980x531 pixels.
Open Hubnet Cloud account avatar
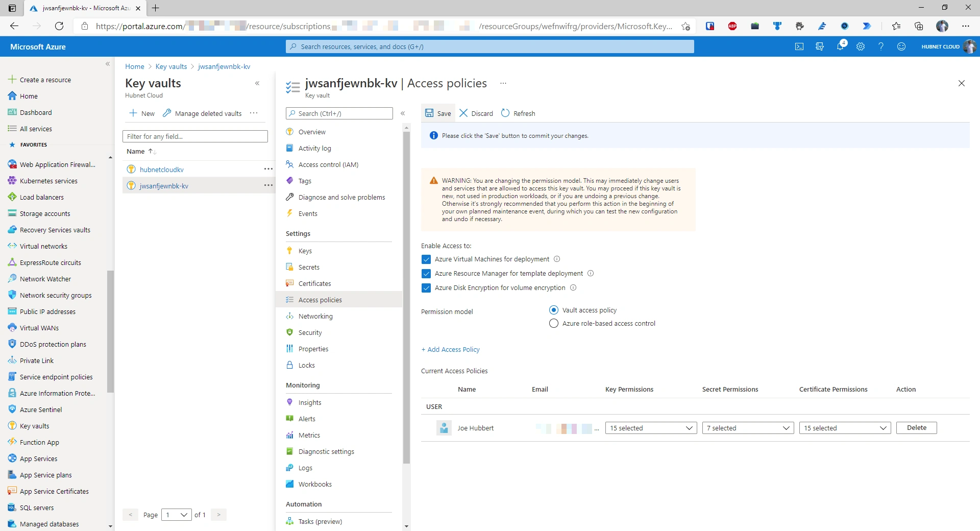click(970, 46)
